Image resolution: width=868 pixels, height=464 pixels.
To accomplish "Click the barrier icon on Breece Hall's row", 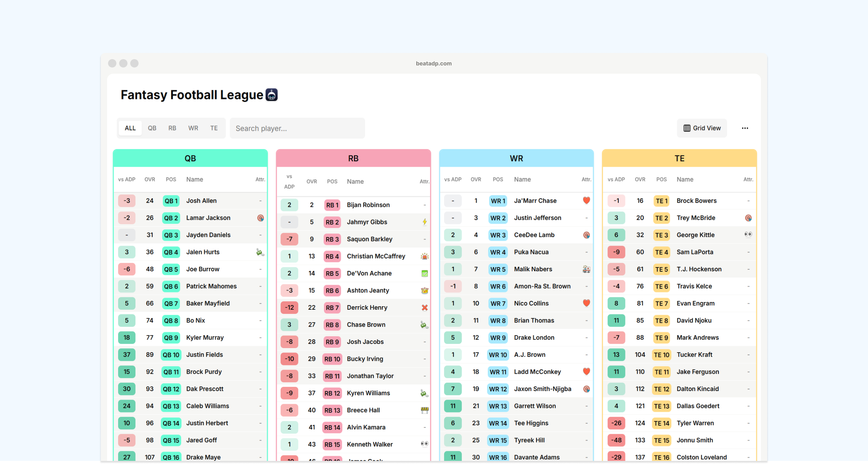I will pyautogui.click(x=424, y=410).
